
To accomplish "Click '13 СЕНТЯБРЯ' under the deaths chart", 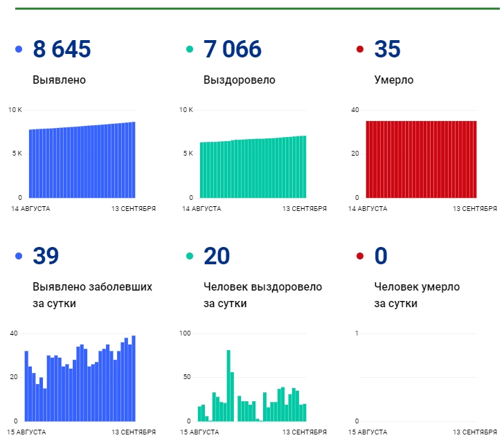I will tap(475, 209).
